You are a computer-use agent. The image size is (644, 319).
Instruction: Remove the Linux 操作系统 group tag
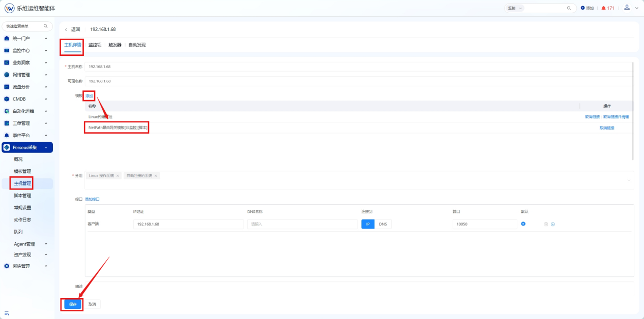[x=118, y=176]
